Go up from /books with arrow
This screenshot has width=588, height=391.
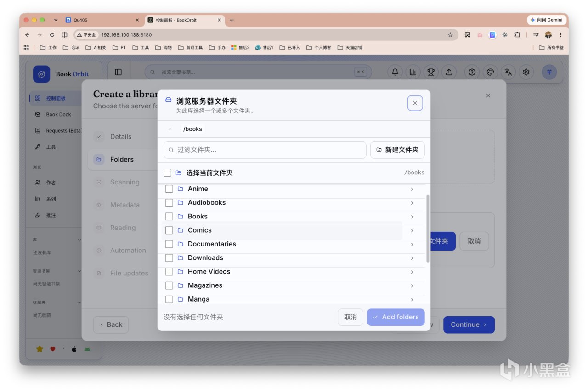point(170,129)
